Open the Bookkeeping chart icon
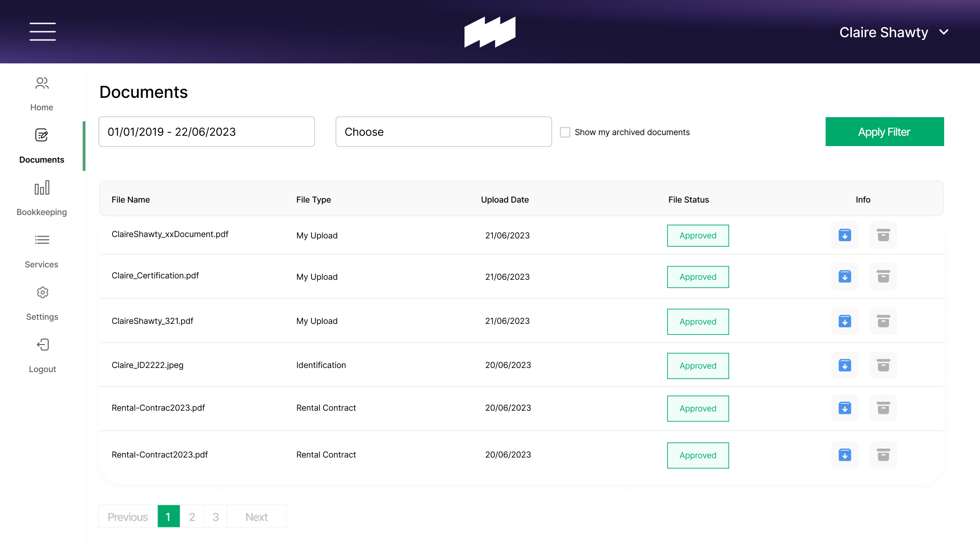 coord(42,187)
